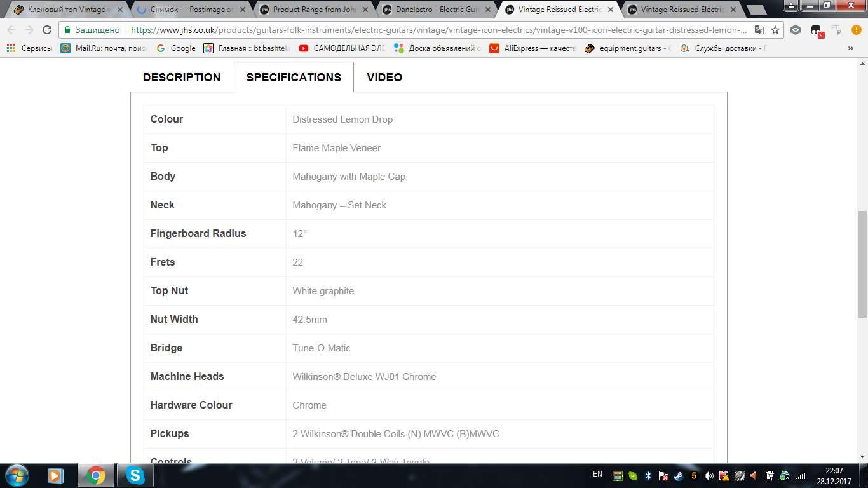Expand the hidden bookmarks chevron
The height and width of the screenshot is (488, 868).
pyautogui.click(x=851, y=48)
